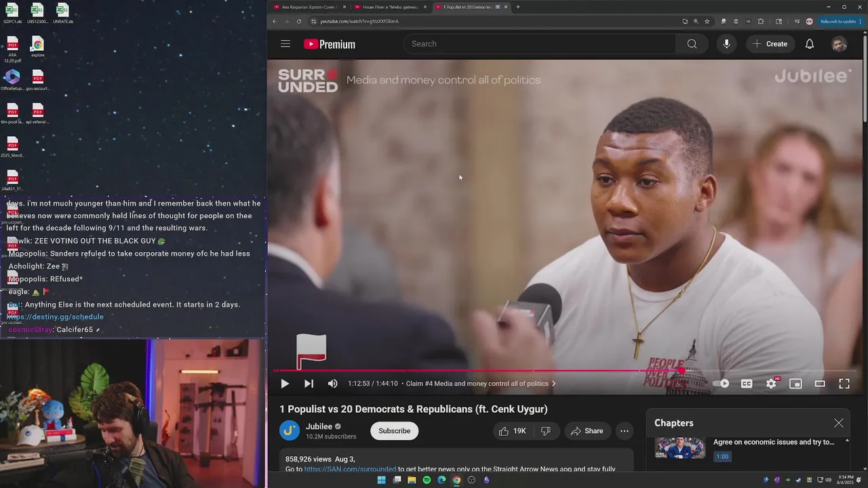The width and height of the screenshot is (868, 488).
Task: Enter fullscreen video mode
Action: coord(844,384)
